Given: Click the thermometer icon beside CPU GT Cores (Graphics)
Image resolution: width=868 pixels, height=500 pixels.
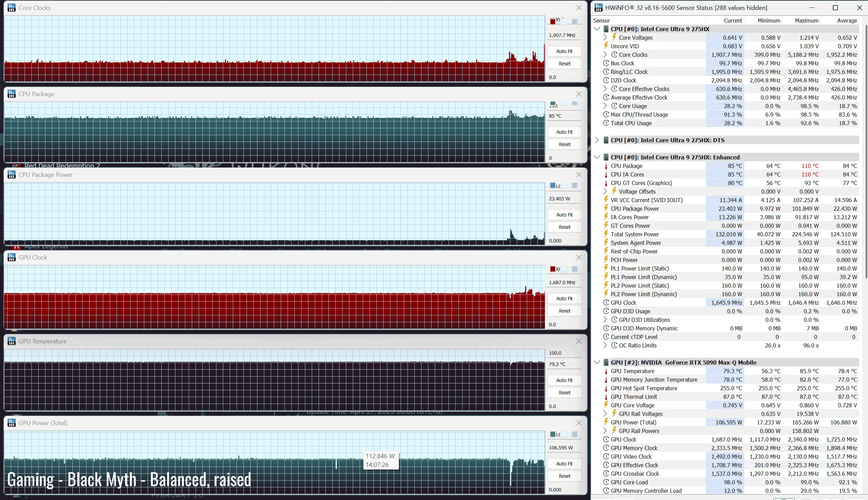Looking at the screenshot, I should [x=606, y=183].
